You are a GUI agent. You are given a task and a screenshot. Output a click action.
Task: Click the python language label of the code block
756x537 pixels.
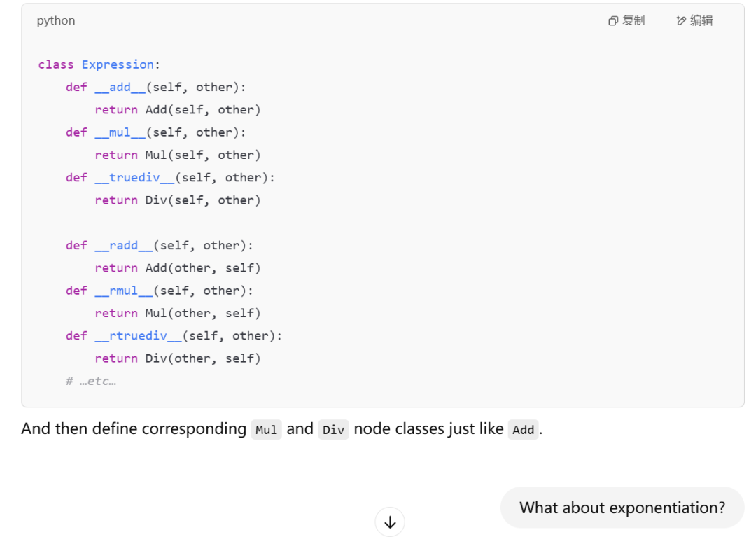pyautogui.click(x=56, y=20)
